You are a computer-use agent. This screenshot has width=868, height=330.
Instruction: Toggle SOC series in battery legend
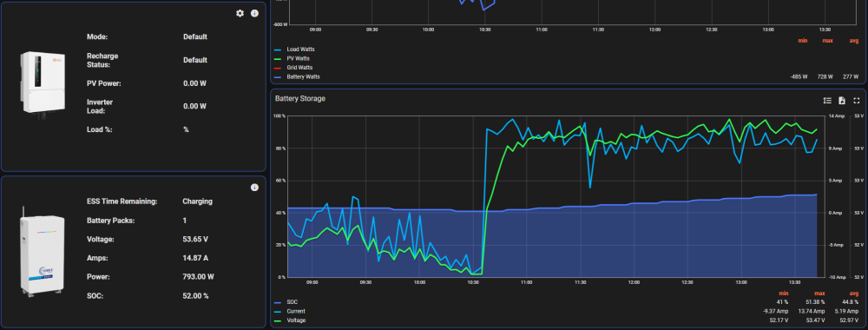point(292,302)
